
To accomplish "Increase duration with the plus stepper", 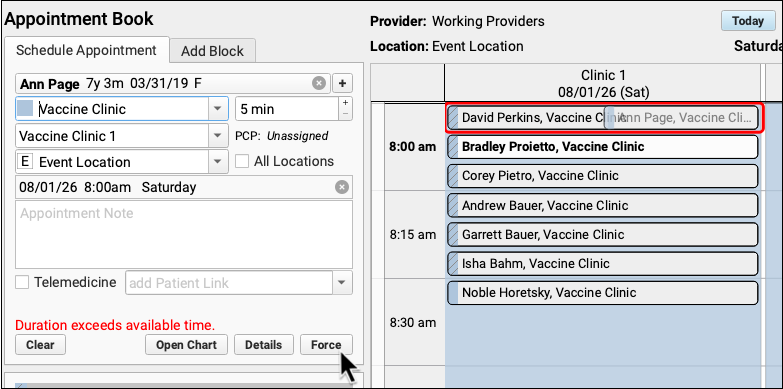I will tap(346, 103).
